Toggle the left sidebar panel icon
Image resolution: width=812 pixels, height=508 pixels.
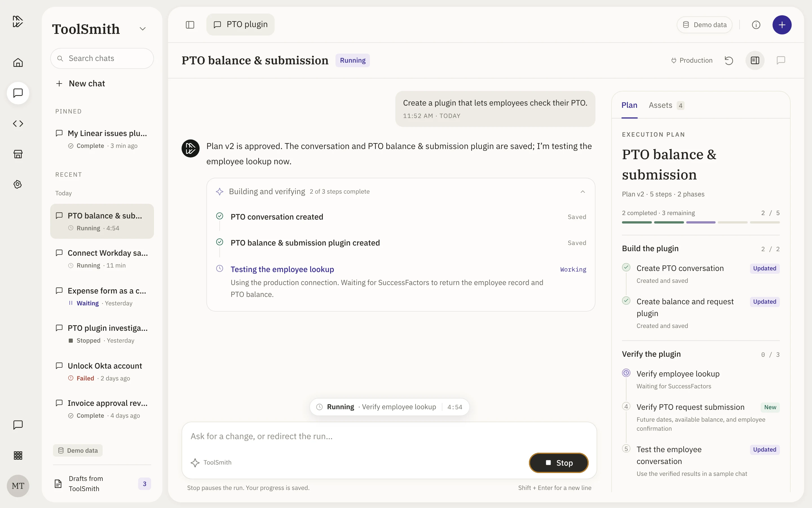tap(190, 25)
